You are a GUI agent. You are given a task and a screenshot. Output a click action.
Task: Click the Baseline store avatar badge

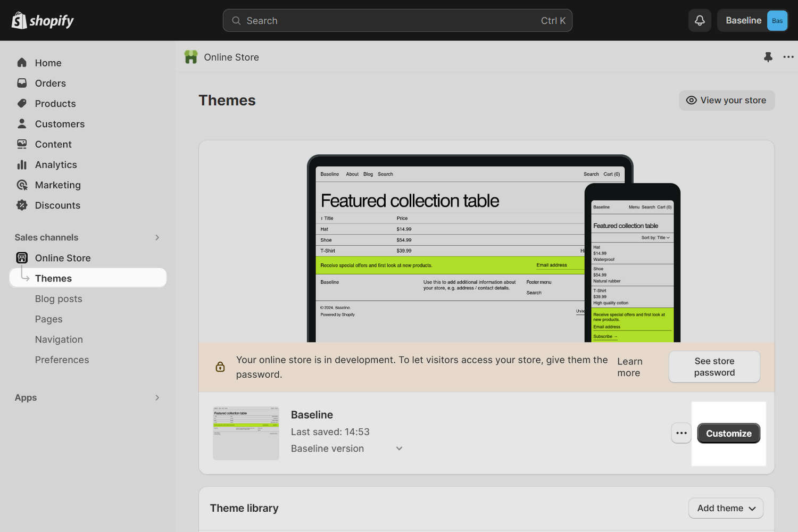pos(777,20)
